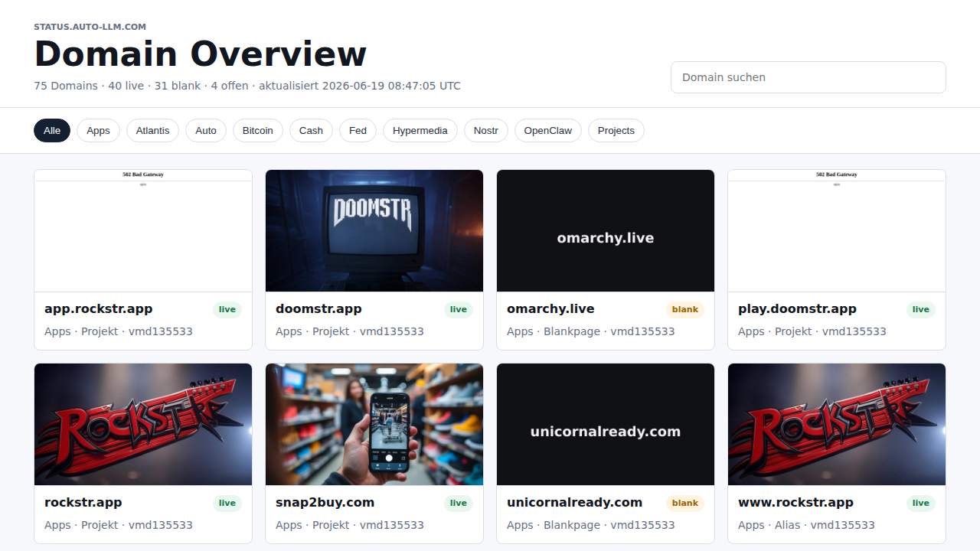This screenshot has height=551, width=980.
Task: Click the play.doomstr.app domain title
Action: (797, 309)
